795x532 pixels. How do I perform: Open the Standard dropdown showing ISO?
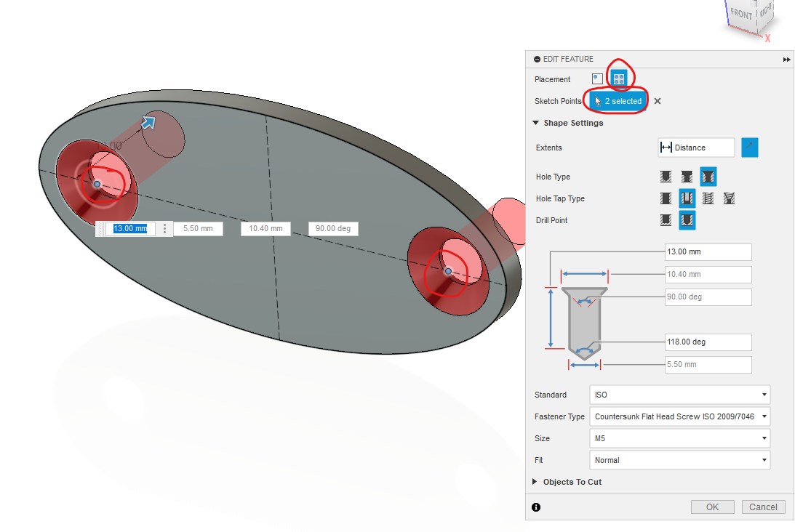[679, 395]
